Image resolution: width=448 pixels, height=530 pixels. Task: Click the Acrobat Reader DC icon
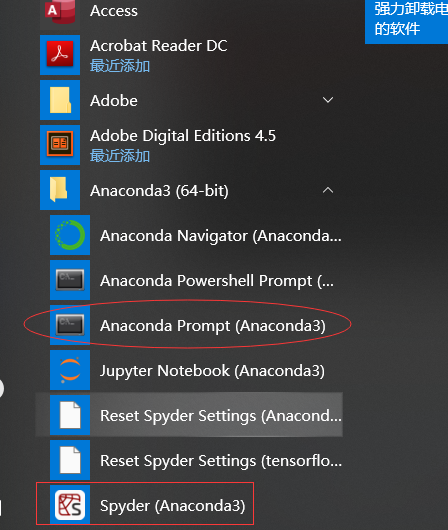pyautogui.click(x=60, y=55)
